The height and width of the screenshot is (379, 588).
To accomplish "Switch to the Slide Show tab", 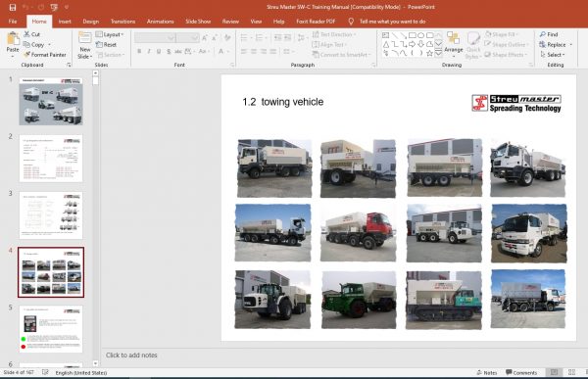I will (x=198, y=22).
